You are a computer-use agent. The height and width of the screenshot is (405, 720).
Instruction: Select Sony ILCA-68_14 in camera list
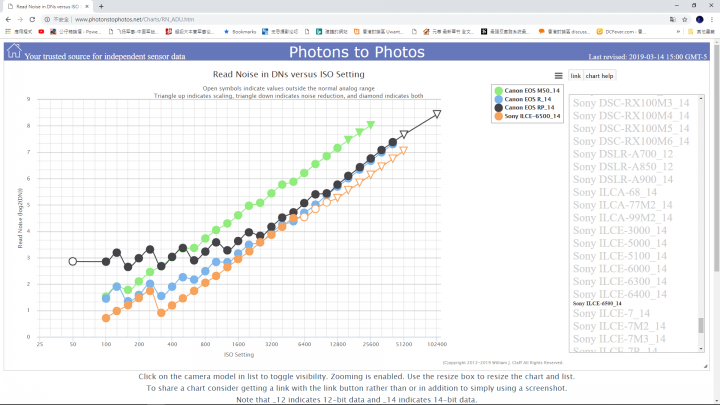click(x=615, y=192)
